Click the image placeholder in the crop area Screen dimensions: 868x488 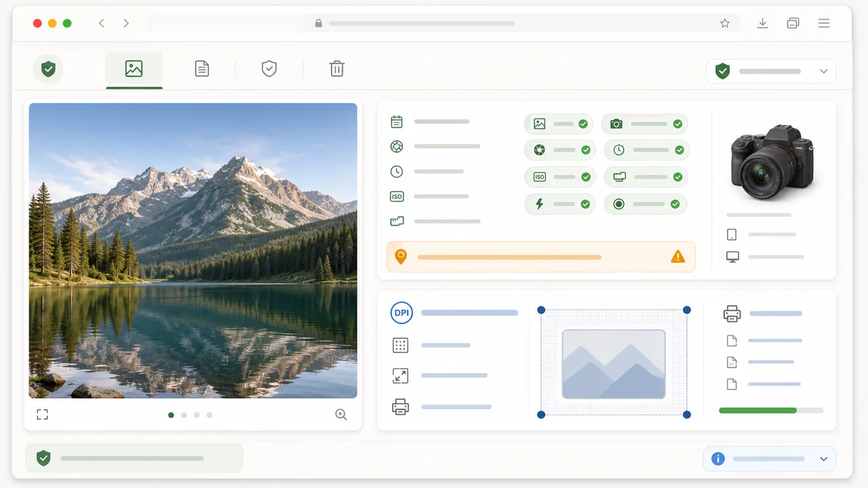pyautogui.click(x=614, y=364)
